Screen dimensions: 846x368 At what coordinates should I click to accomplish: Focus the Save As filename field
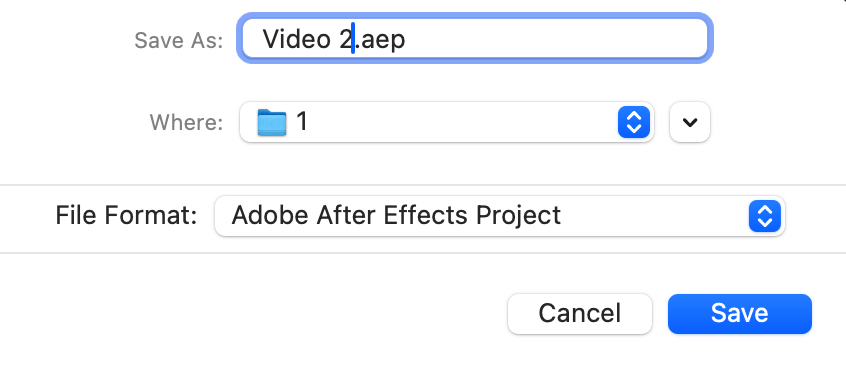(475, 38)
